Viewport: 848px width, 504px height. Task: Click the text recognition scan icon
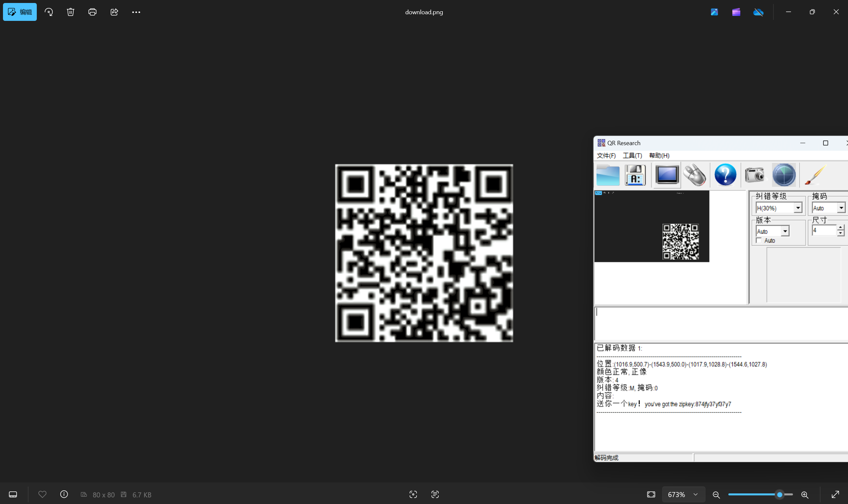click(435, 494)
